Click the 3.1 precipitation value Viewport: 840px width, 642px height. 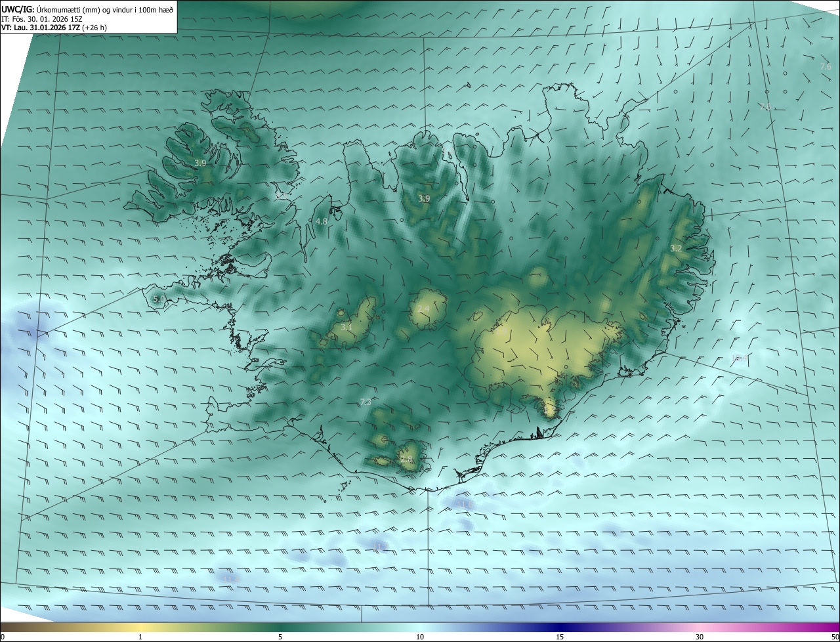coord(346,327)
